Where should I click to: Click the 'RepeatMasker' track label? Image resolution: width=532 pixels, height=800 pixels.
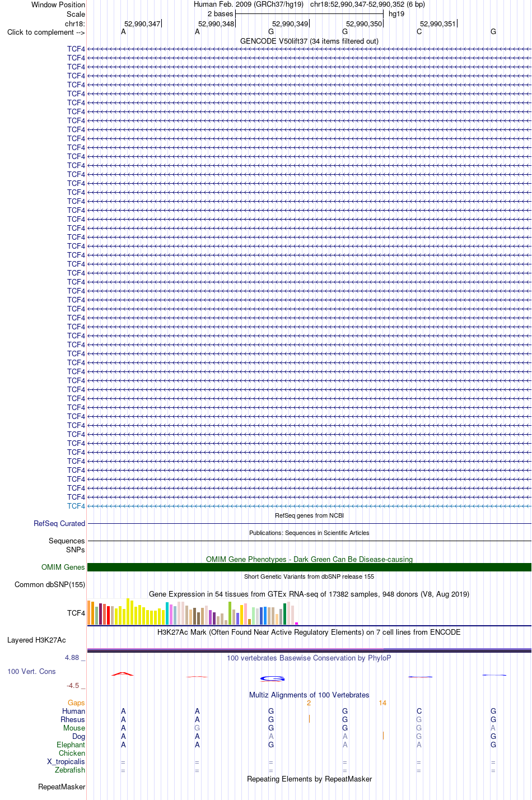(x=62, y=787)
